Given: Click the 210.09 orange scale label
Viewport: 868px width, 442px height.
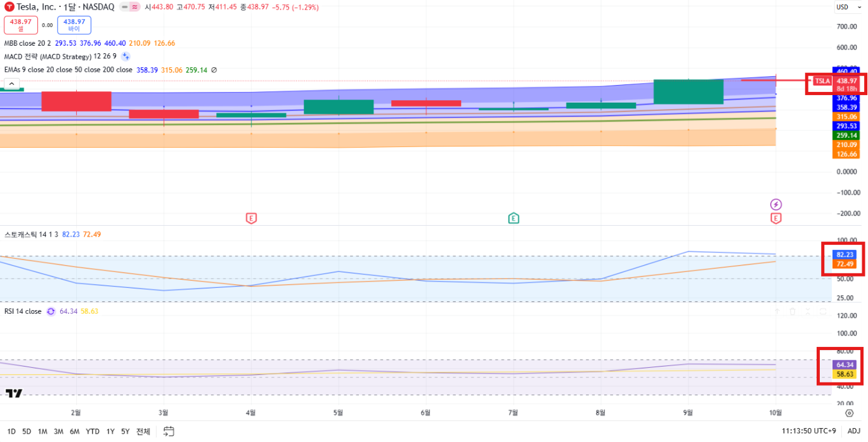Looking at the screenshot, I should click(846, 145).
